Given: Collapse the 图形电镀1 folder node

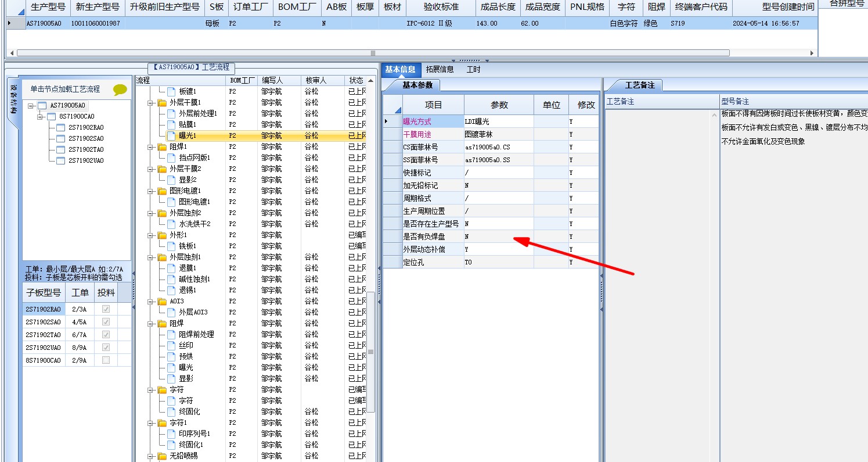Looking at the screenshot, I should pyautogui.click(x=151, y=191).
